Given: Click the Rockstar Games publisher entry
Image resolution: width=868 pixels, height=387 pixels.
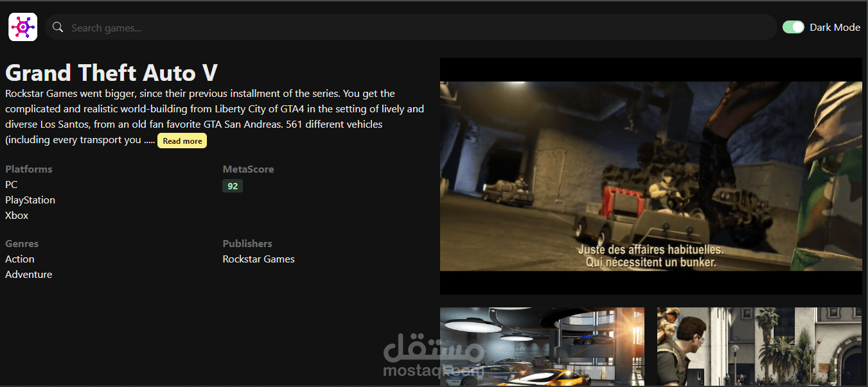Looking at the screenshot, I should 258,259.
